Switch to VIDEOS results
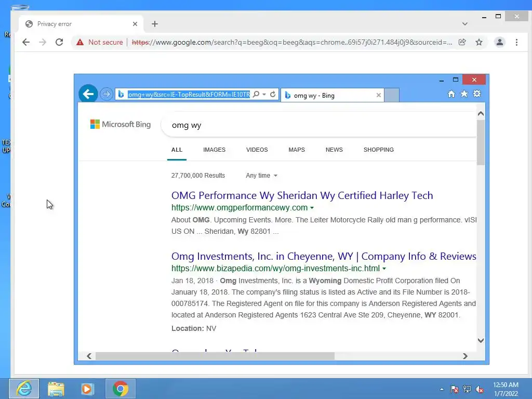532x399 pixels. pyautogui.click(x=257, y=150)
